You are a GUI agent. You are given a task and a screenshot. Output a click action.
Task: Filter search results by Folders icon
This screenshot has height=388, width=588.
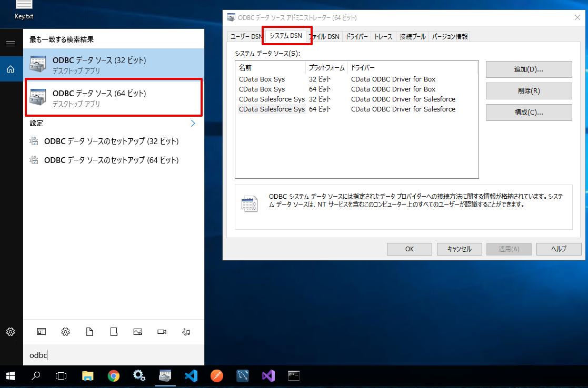click(114, 331)
